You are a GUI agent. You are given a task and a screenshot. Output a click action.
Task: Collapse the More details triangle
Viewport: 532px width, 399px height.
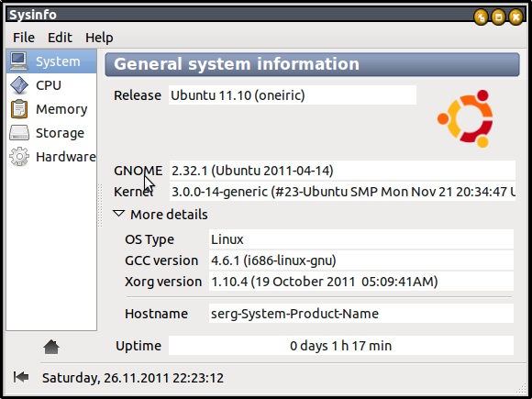pos(118,214)
